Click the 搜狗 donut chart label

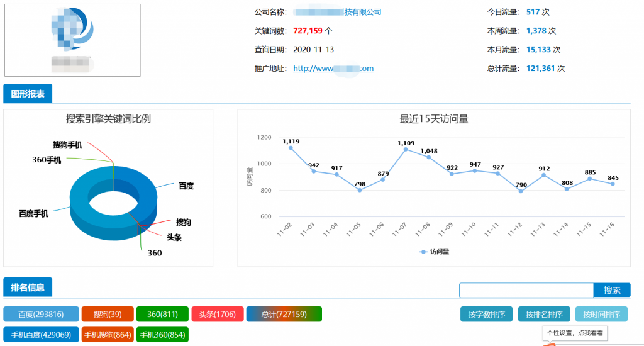[184, 222]
